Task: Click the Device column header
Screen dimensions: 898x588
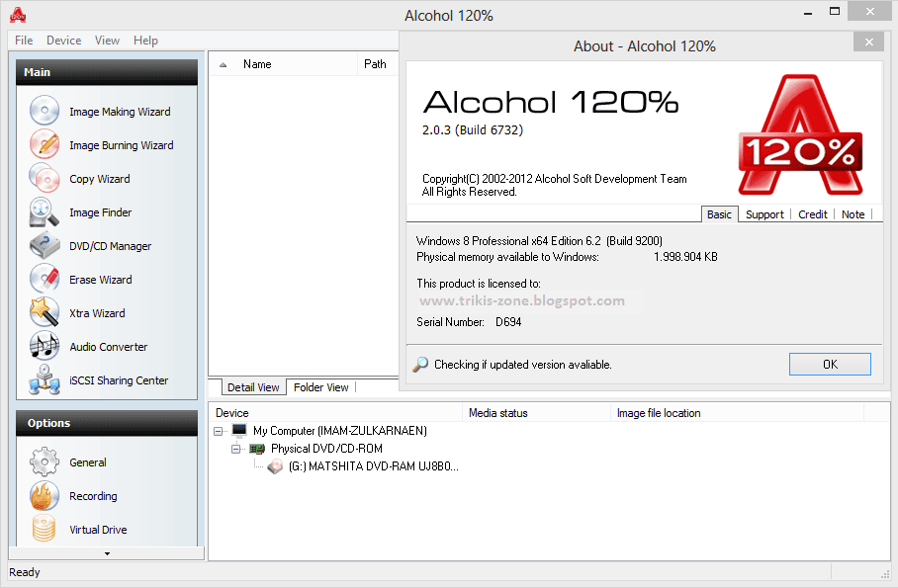Action: click(335, 413)
